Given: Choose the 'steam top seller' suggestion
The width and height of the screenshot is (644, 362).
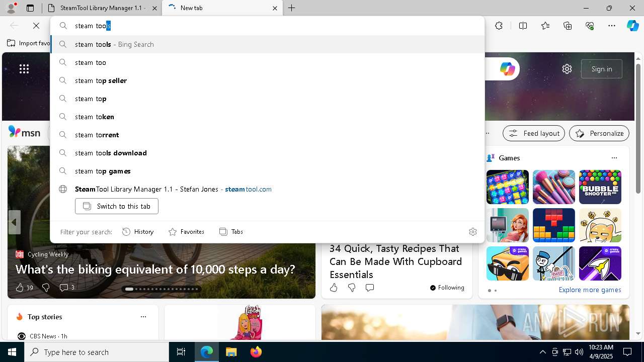Looking at the screenshot, I should pos(267,80).
